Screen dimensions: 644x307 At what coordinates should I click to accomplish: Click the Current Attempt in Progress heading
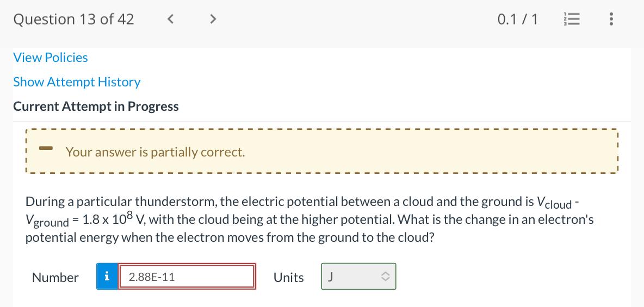click(96, 106)
